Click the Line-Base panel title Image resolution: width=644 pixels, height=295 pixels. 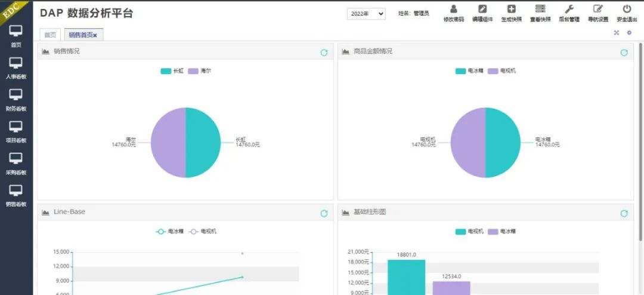pyautogui.click(x=69, y=212)
